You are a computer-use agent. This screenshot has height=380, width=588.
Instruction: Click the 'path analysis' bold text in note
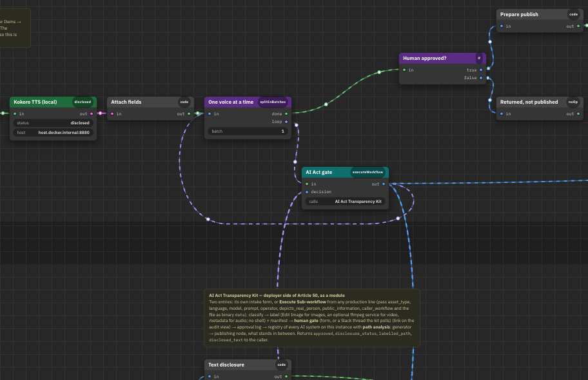(377, 327)
